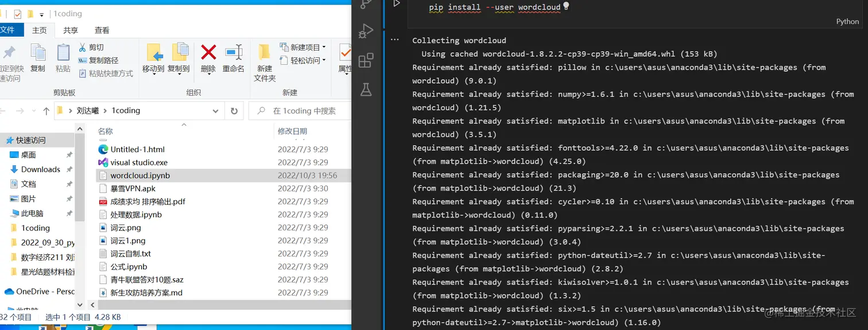Screen dimensions: 868x330
Task: Select file 暴雪VPN.apk
Action: point(133,188)
